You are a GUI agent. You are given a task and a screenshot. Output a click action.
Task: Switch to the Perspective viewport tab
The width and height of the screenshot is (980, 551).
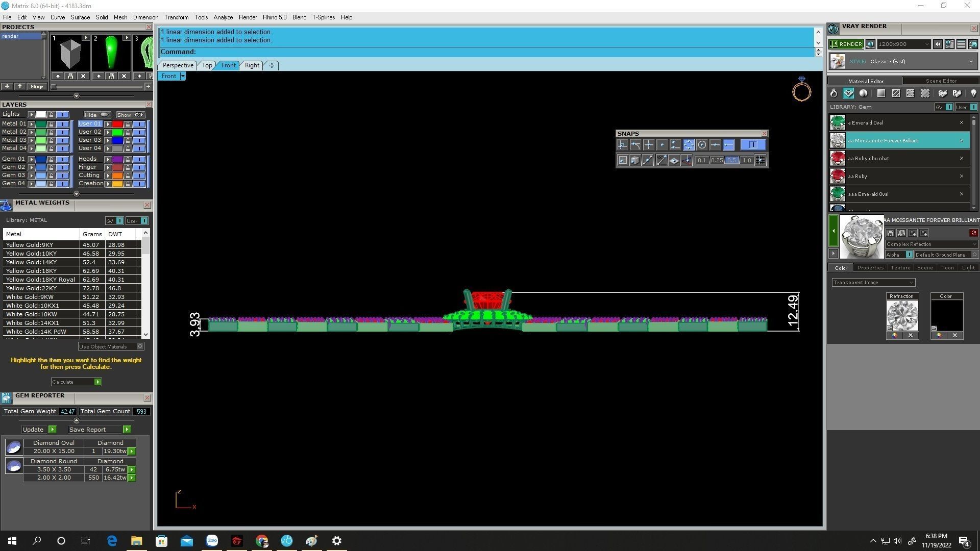[178, 65]
